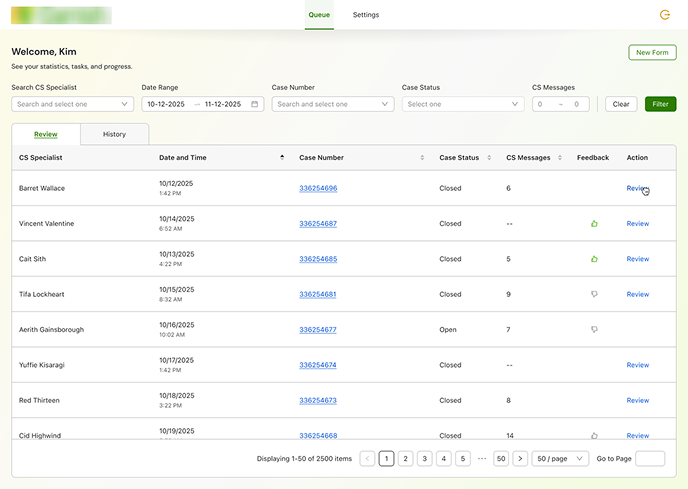Click Review action for Yuffie Kisaragi
This screenshot has height=489, width=688.
pos(638,365)
